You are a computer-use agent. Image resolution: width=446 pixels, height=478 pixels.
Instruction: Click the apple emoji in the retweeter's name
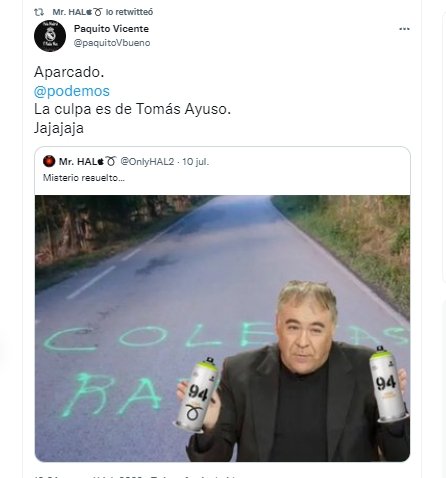(x=89, y=12)
